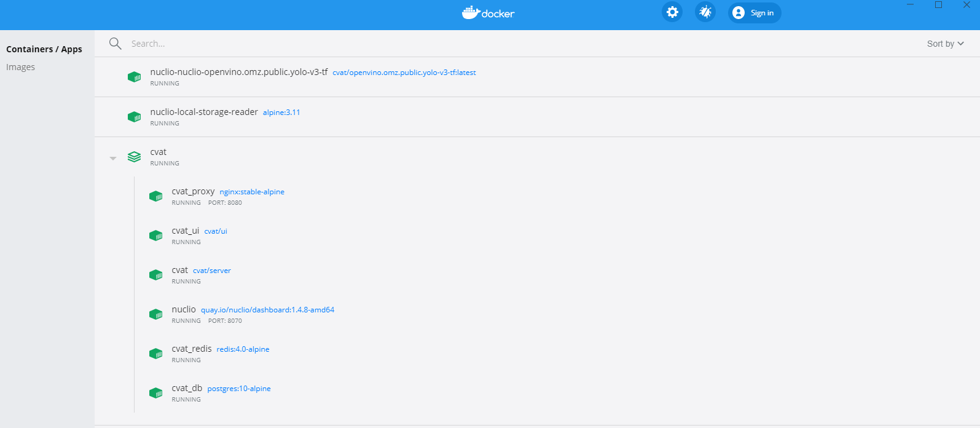The width and height of the screenshot is (980, 428).
Task: Select the nuclio container name
Action: pyautogui.click(x=184, y=309)
